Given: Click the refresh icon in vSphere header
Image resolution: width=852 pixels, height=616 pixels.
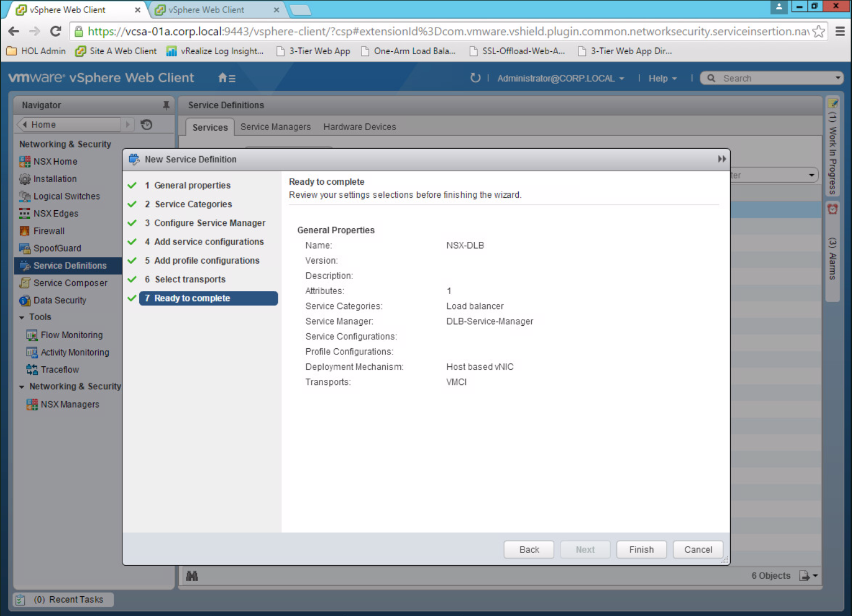Looking at the screenshot, I should tap(475, 78).
